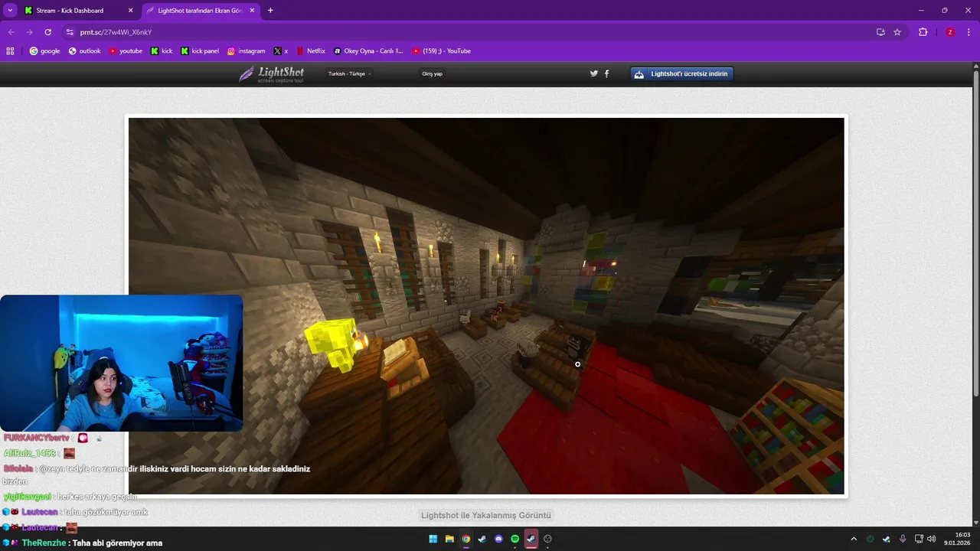This screenshot has width=980, height=551.
Task: Click the Lightshot'ı ücretsiz indirin button
Action: click(x=682, y=73)
